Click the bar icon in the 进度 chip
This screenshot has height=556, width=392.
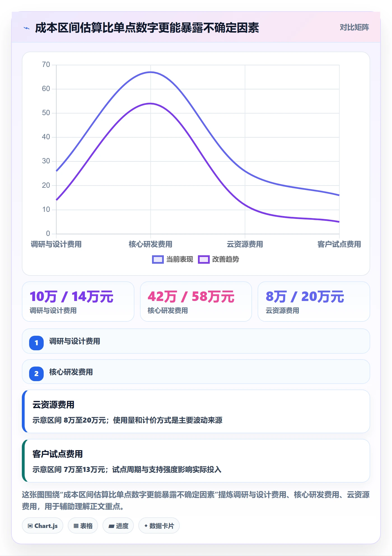(111, 526)
